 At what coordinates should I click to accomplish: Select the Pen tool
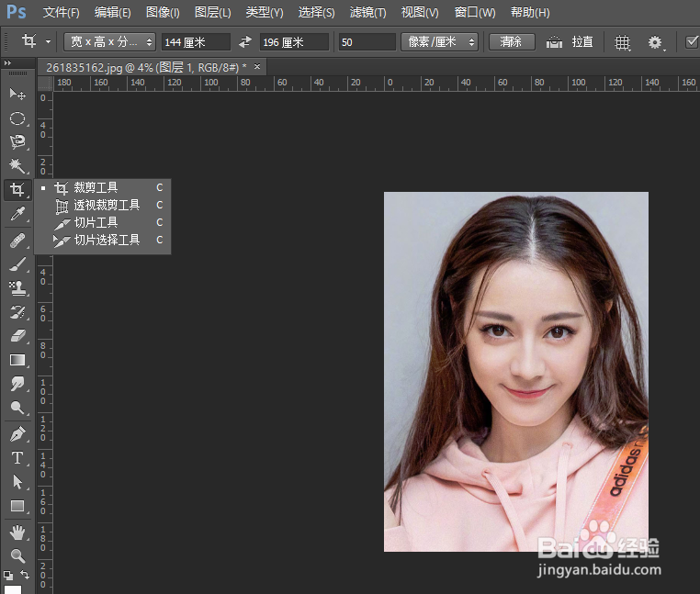[x=17, y=433]
